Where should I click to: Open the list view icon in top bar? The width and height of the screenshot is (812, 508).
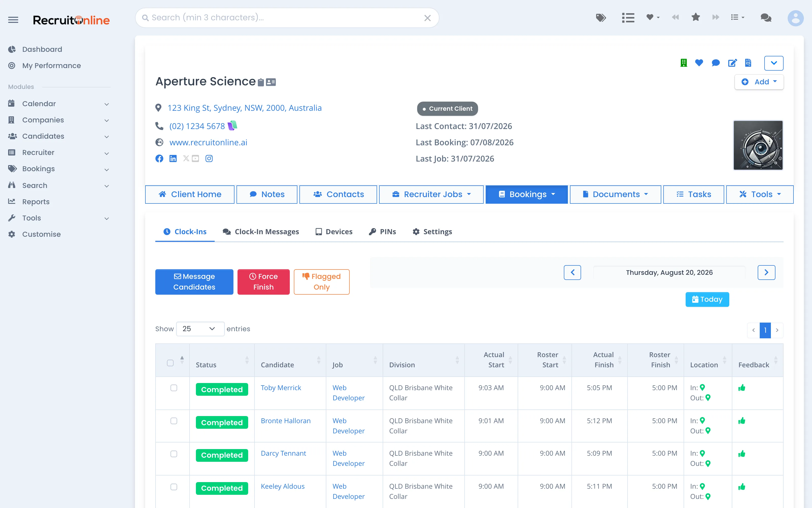coord(628,18)
